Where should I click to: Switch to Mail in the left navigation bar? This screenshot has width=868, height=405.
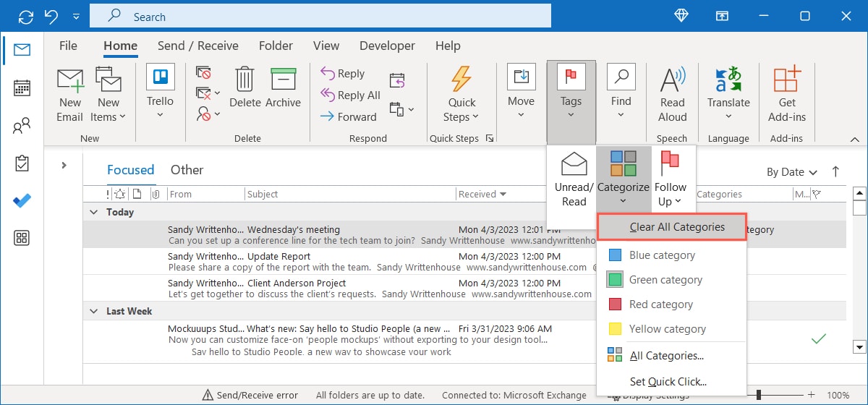point(22,50)
